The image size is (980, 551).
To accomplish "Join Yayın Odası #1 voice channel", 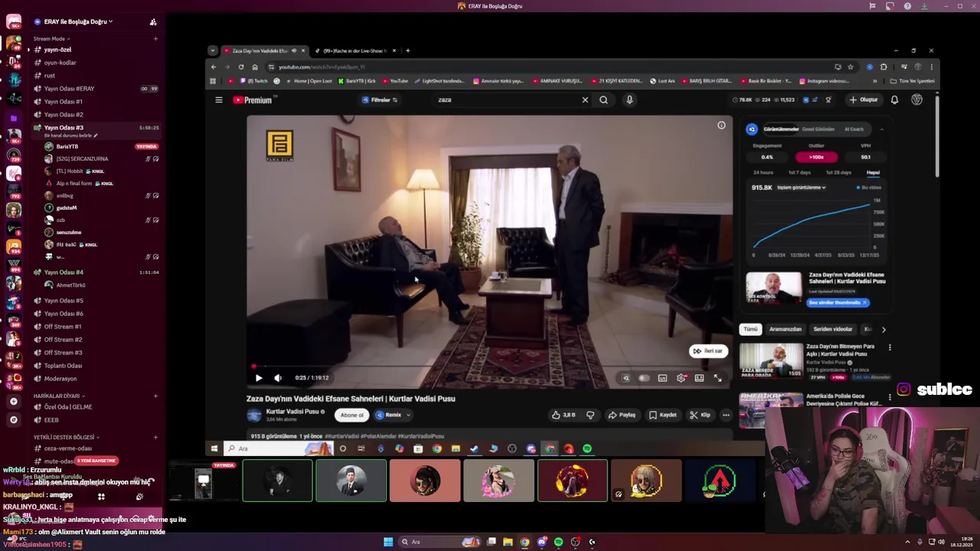I will (63, 102).
